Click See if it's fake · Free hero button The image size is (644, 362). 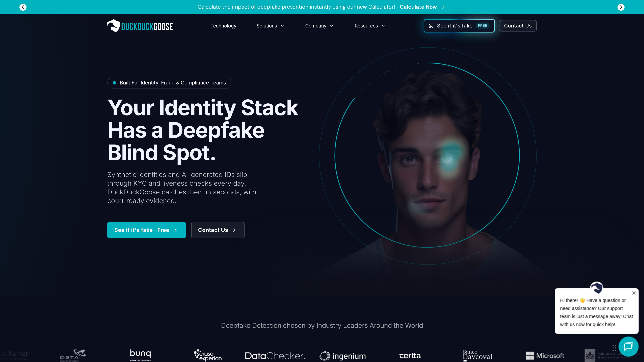tap(147, 230)
